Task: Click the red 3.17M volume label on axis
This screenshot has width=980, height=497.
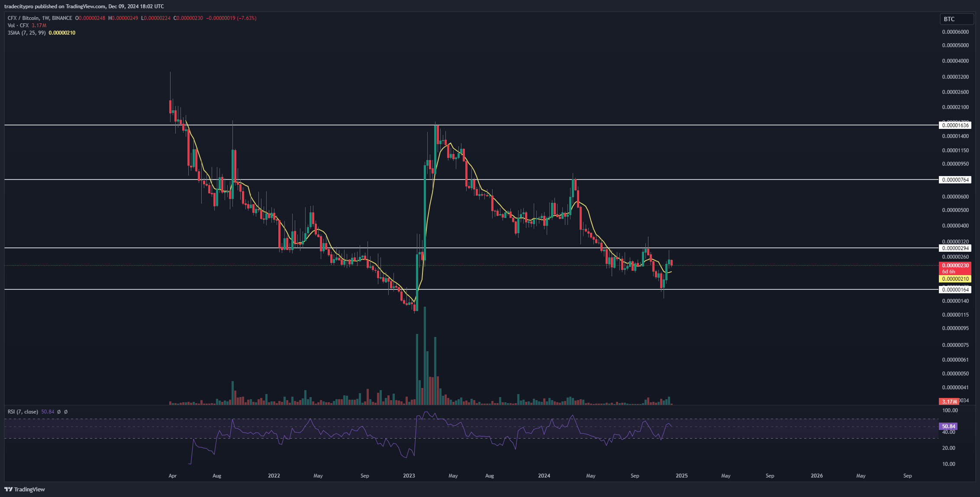Action: [949, 402]
